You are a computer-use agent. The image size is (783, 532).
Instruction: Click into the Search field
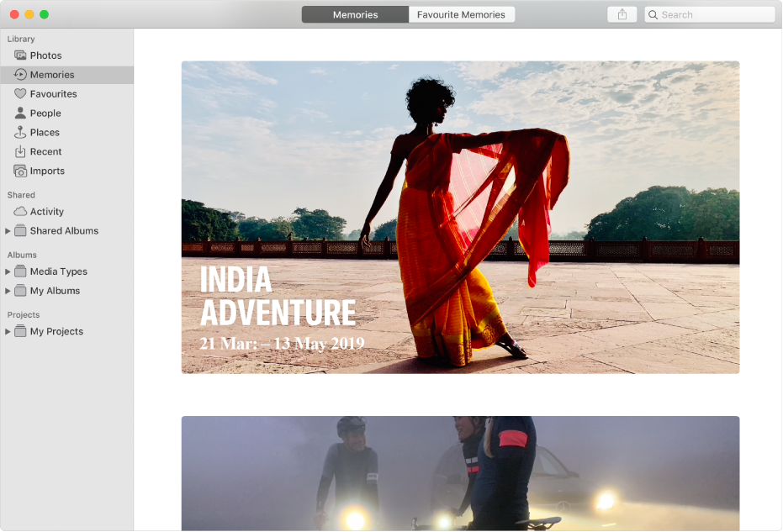[715, 15]
